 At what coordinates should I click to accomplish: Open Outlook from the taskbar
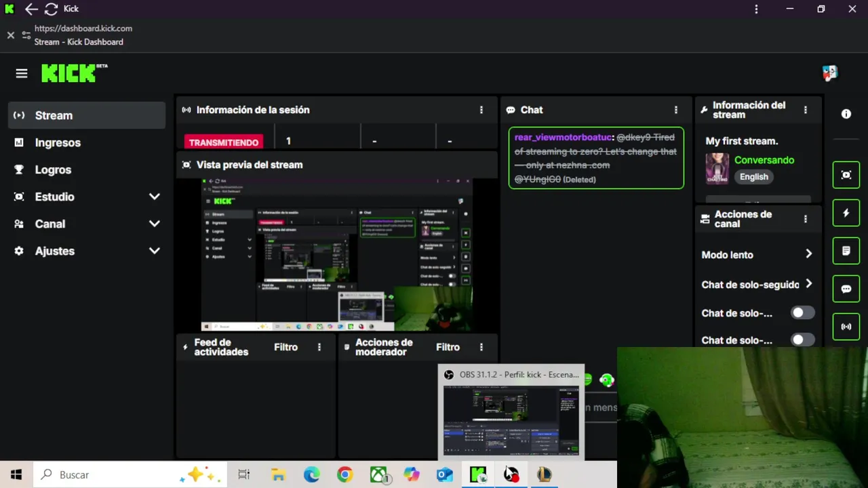click(x=445, y=474)
